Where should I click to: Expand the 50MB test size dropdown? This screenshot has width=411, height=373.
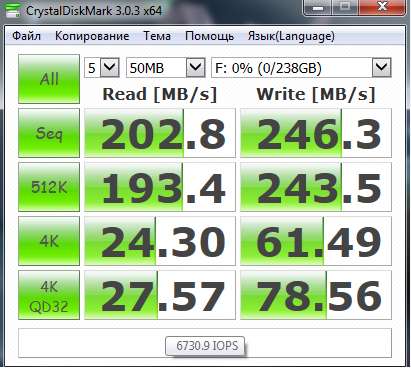click(166, 68)
